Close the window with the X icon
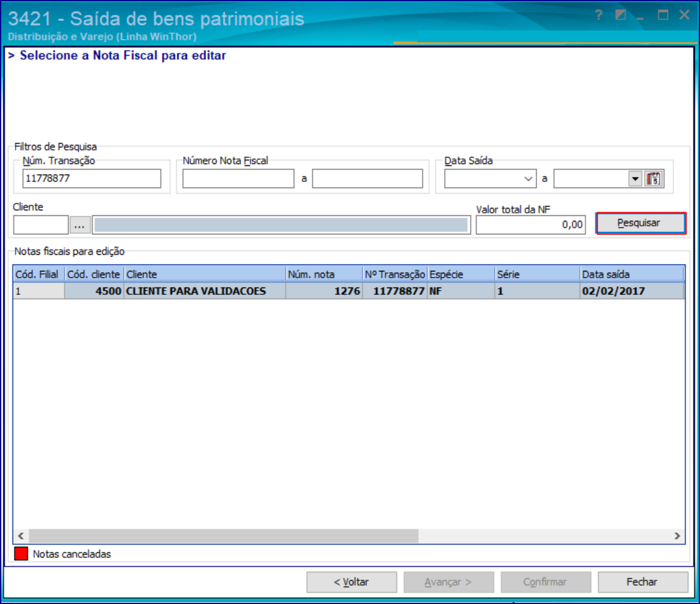The image size is (700, 604). pos(685,15)
